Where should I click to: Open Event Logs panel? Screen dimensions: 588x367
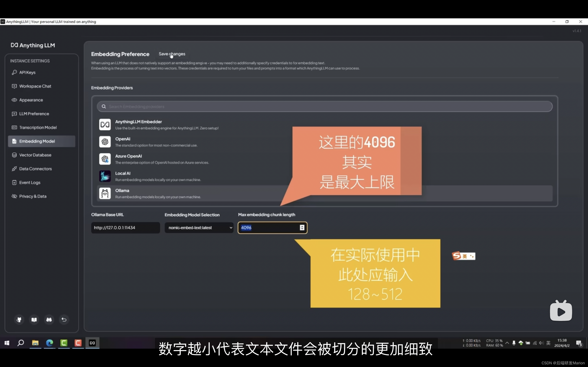[x=29, y=183]
